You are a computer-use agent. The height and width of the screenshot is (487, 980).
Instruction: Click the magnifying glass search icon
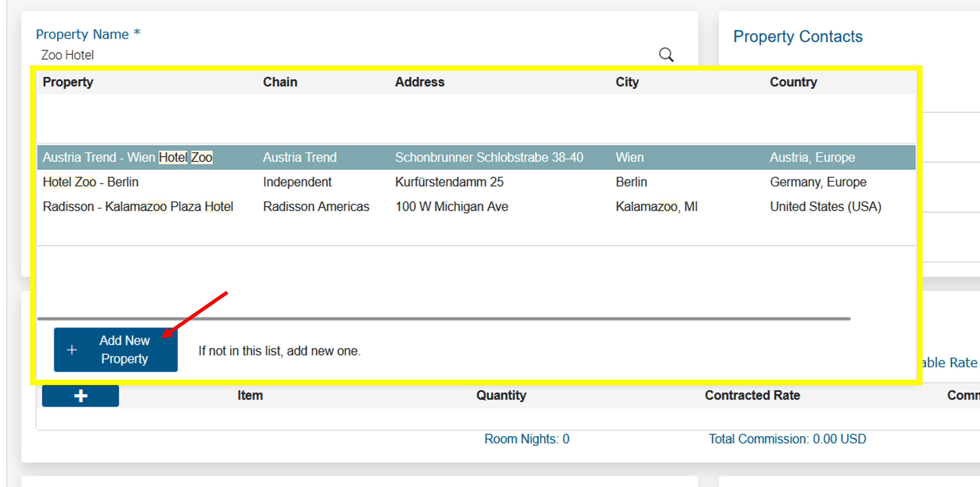[667, 55]
